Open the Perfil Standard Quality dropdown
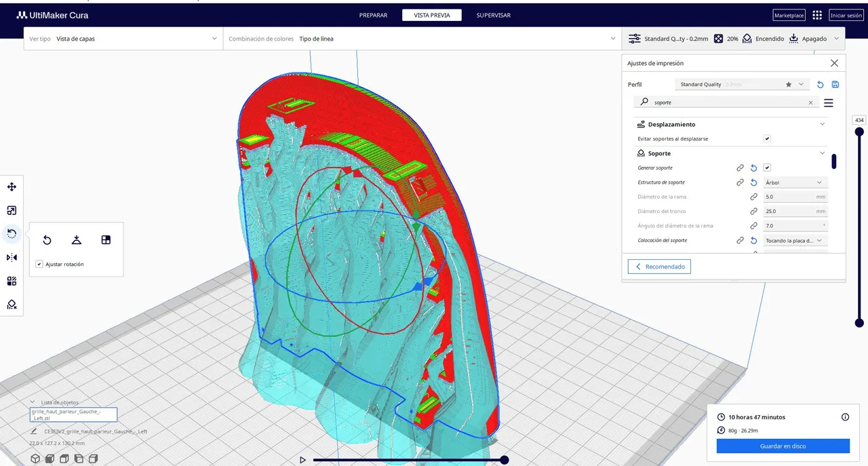Image resolution: width=868 pixels, height=466 pixels. point(743,84)
